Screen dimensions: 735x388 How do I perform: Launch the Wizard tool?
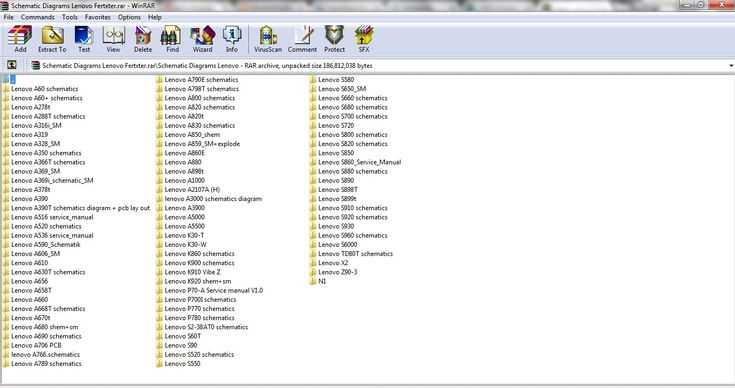tap(202, 39)
